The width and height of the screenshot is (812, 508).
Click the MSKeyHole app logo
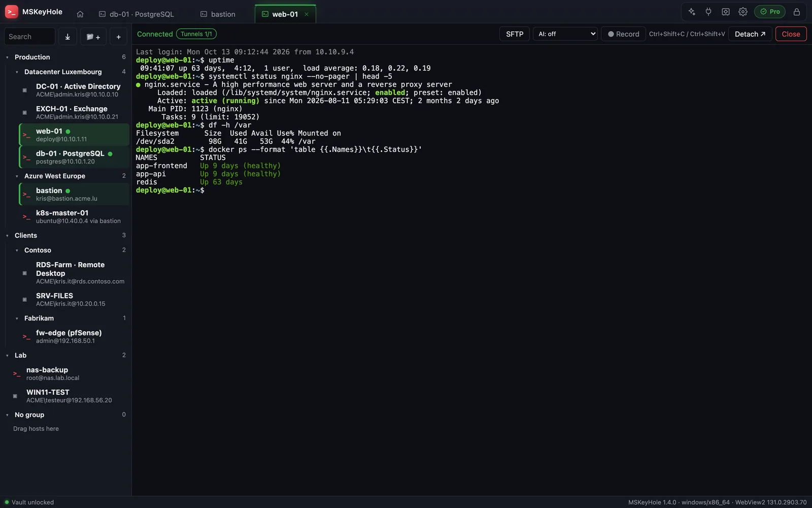tap(11, 12)
